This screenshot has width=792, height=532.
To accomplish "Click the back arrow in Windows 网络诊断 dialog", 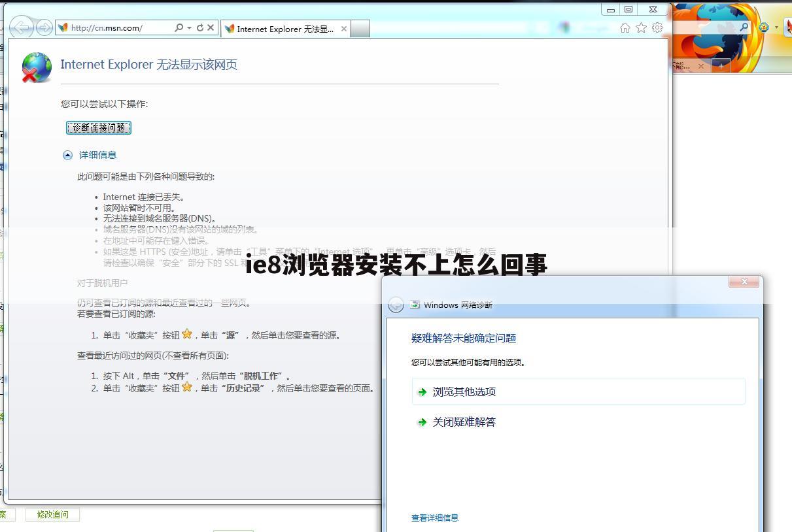I will point(396,305).
